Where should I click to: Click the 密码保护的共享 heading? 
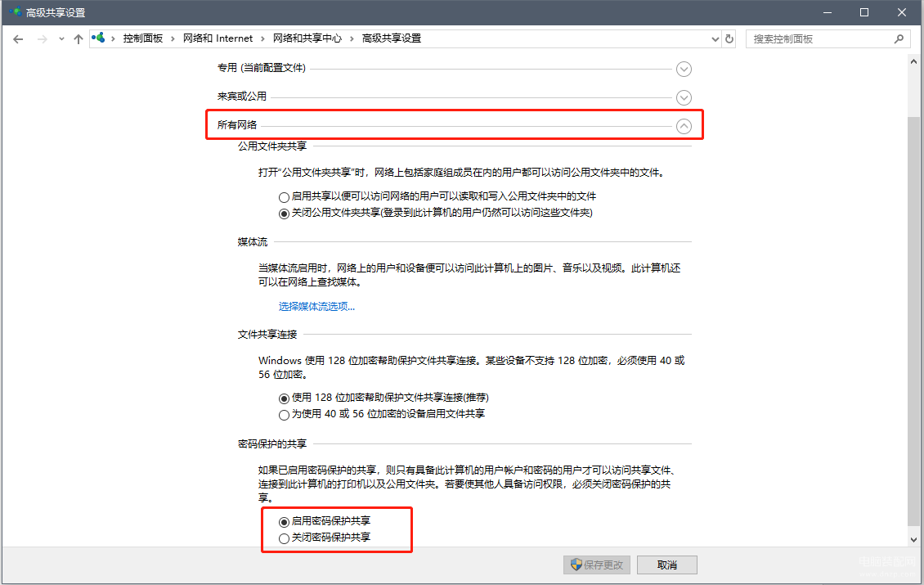pos(272,443)
